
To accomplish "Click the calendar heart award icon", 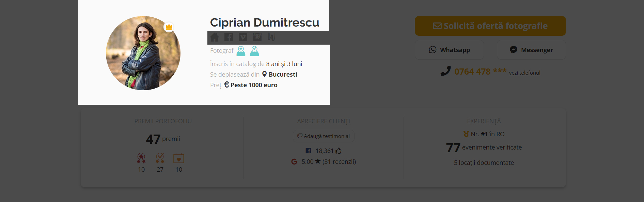I will (179, 158).
